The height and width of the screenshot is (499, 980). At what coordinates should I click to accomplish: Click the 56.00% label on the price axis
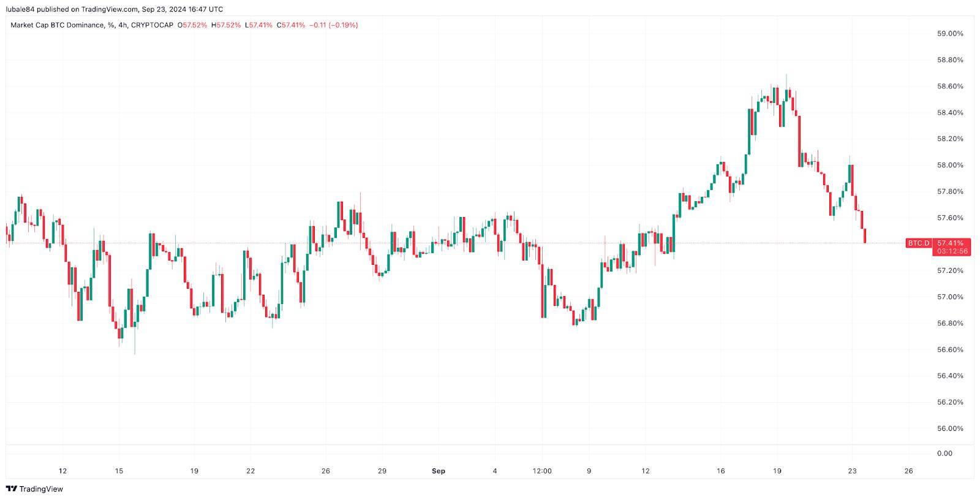[x=951, y=429]
